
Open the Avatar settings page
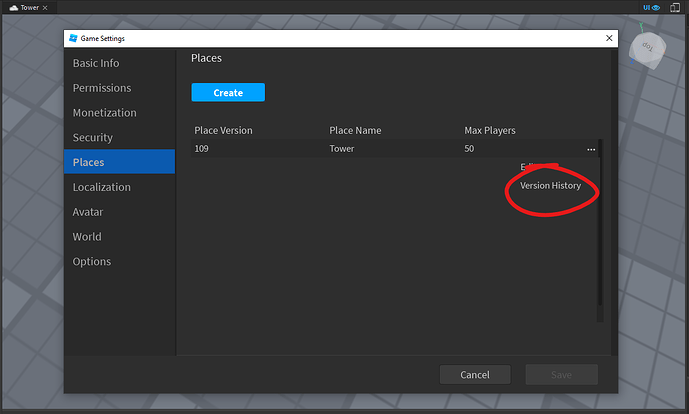[x=88, y=212]
